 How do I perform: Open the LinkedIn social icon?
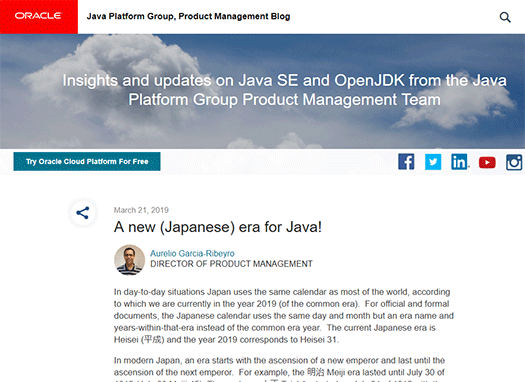(x=459, y=162)
